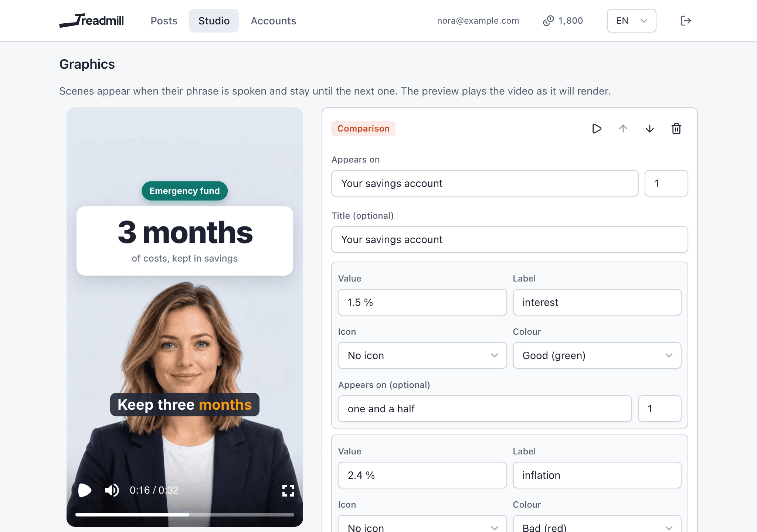The width and height of the screenshot is (757, 532).
Task: Open the EN language dropdown
Action: 631,21
